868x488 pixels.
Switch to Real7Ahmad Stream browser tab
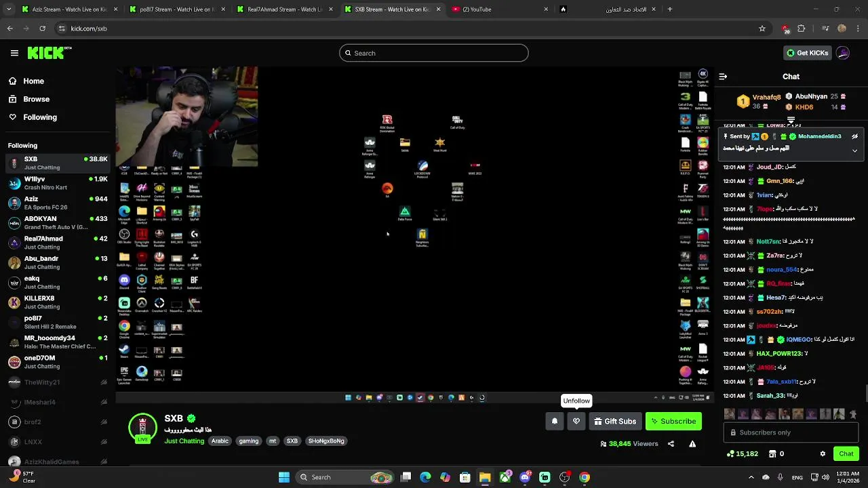(x=283, y=9)
